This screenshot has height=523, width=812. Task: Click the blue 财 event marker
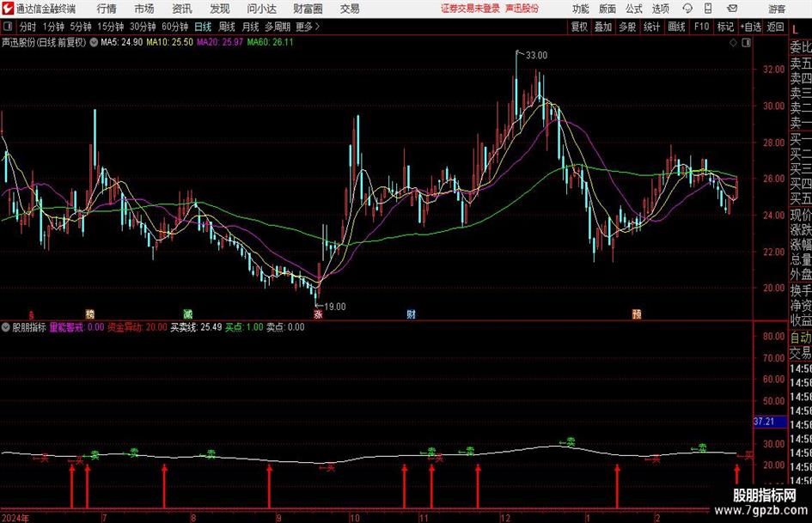pos(412,313)
